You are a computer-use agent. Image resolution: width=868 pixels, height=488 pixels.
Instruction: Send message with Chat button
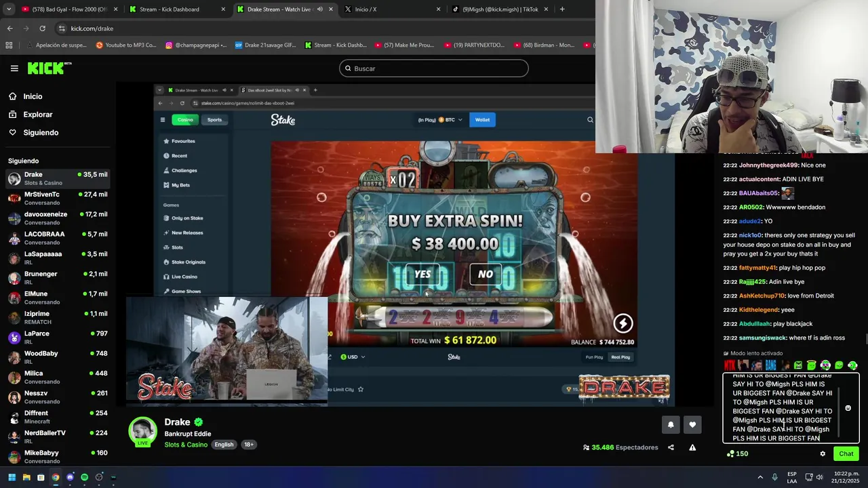[x=846, y=453]
